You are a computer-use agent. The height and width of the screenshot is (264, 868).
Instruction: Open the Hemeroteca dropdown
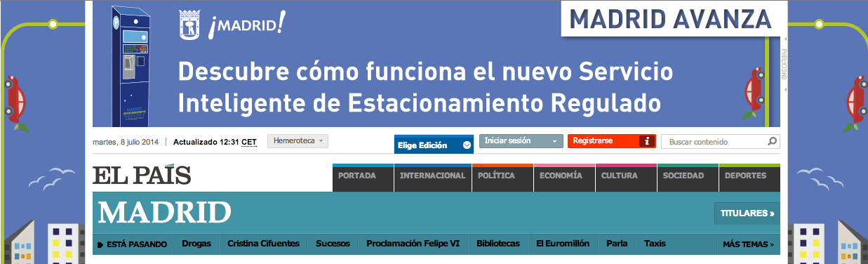(x=298, y=141)
